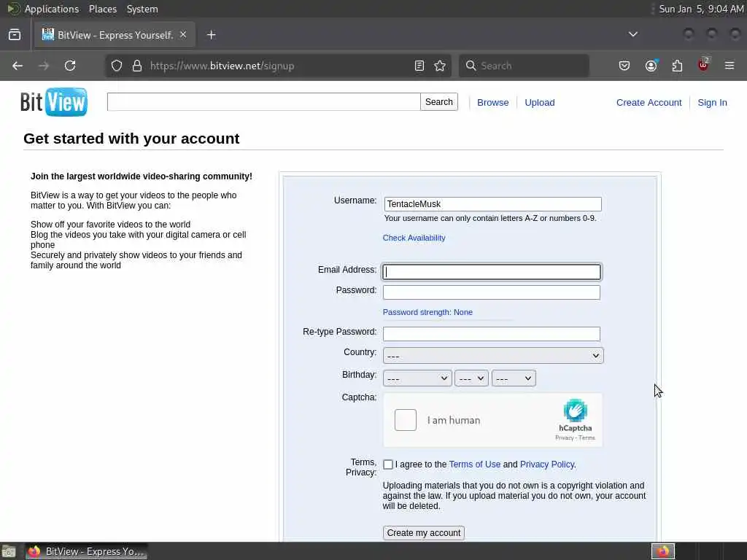This screenshot has height=560, width=747.
Task: Click the BitView logo
Action: click(54, 102)
